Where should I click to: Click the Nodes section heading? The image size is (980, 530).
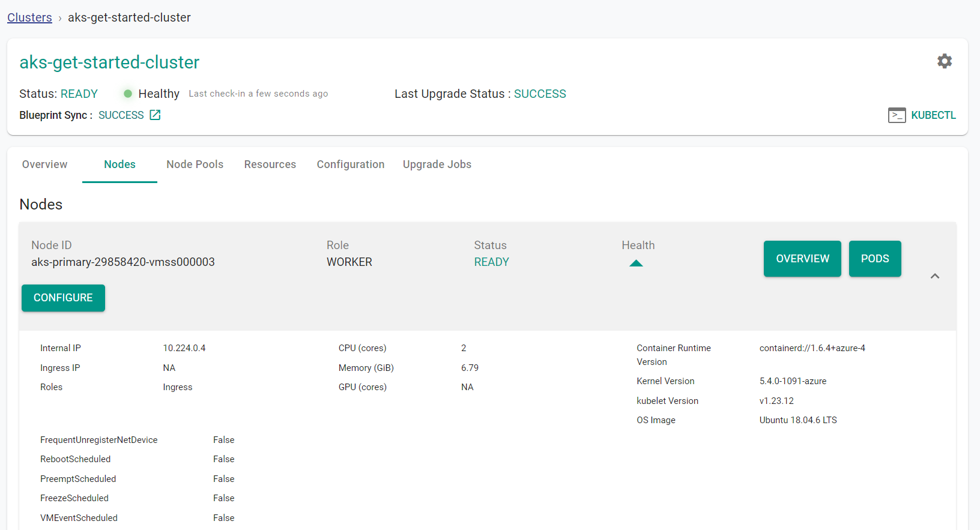tap(41, 205)
